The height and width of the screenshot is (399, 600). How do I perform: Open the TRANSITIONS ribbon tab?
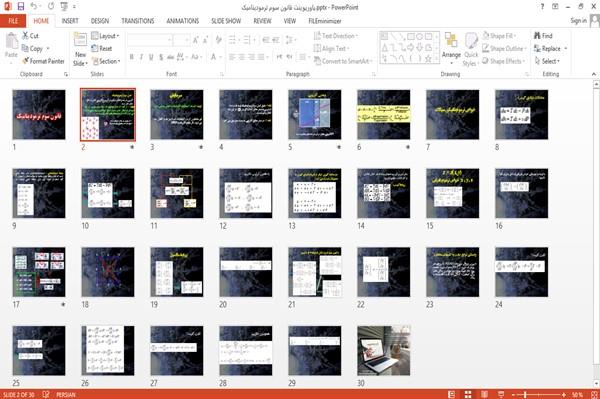tap(138, 21)
